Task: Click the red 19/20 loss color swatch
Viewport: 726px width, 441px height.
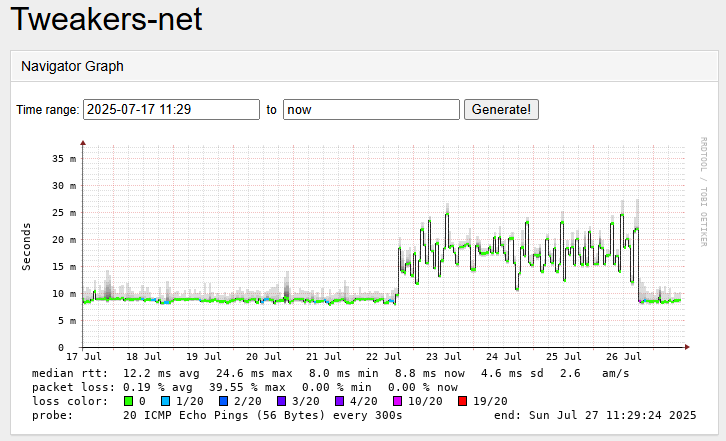Action: point(462,401)
